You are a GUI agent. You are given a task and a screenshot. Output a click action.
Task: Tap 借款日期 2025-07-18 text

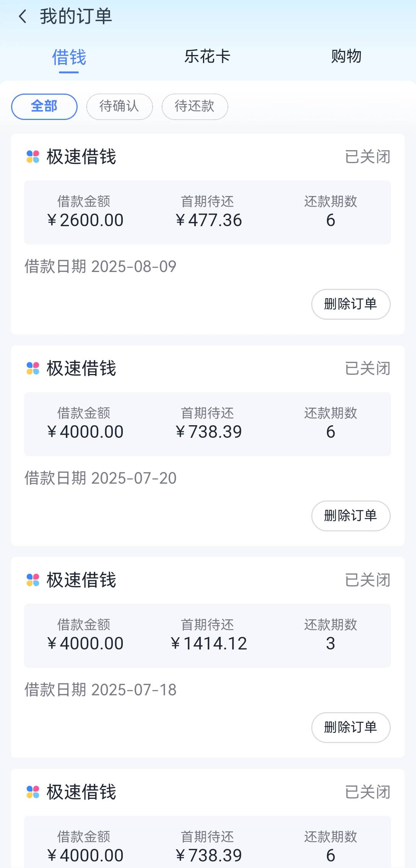101,690
